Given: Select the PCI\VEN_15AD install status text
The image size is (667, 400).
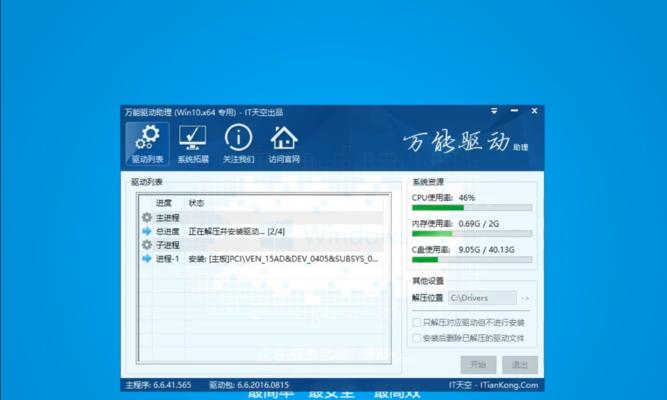Looking at the screenshot, I should click(x=283, y=259).
